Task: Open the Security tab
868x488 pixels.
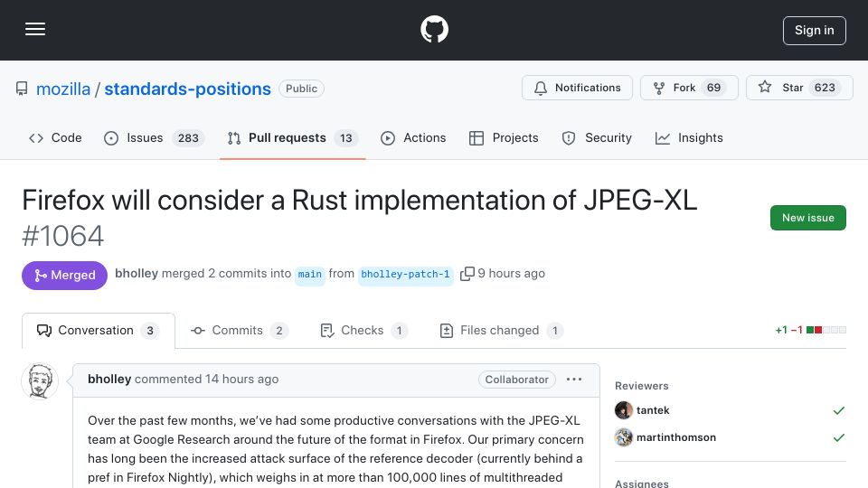Action: coord(597,137)
